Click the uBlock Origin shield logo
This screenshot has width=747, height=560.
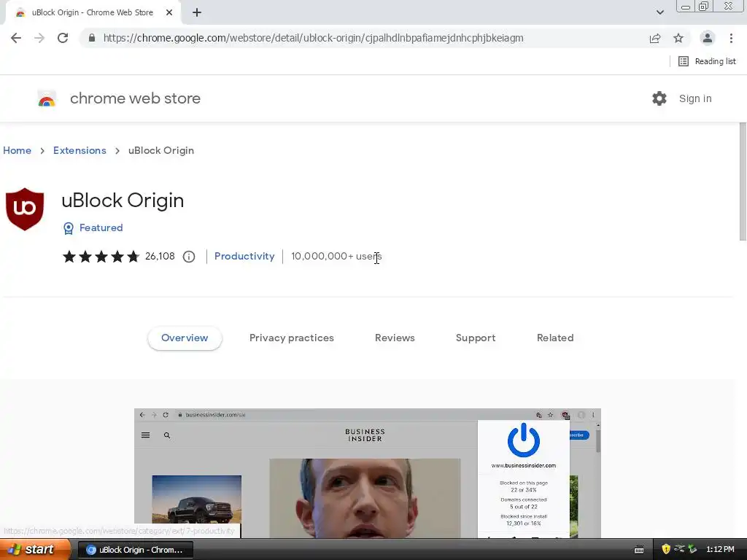25,209
